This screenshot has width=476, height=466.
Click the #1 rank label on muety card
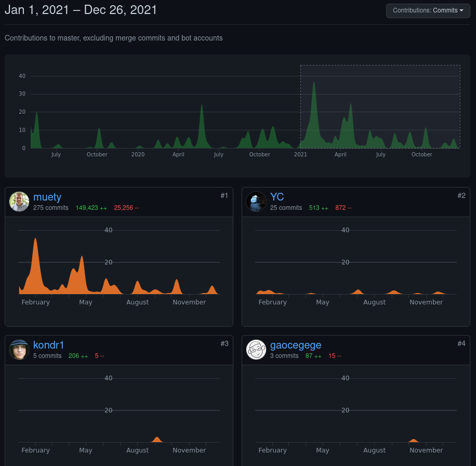(224, 195)
